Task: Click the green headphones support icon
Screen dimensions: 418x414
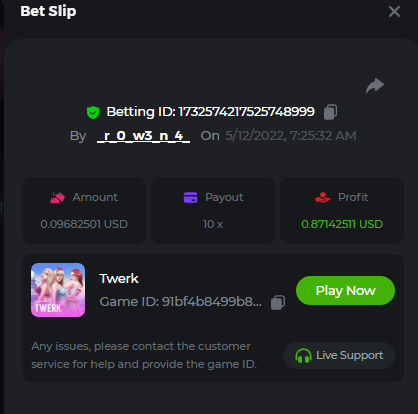Action: 303,356
